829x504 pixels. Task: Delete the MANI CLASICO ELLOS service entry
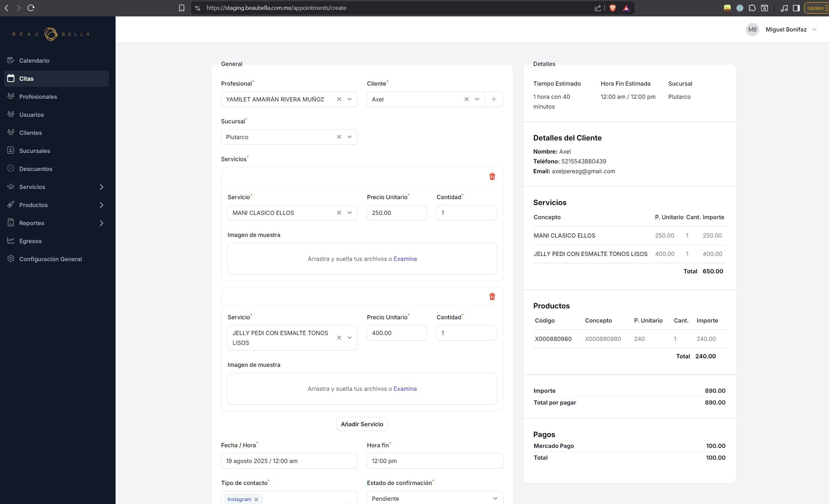pyautogui.click(x=492, y=177)
